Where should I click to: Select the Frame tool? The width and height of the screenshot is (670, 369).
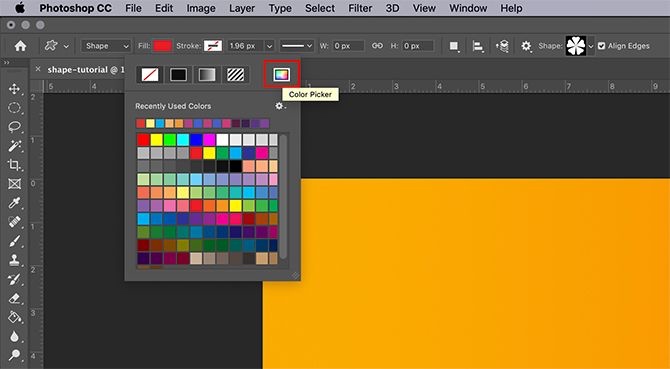point(14,184)
